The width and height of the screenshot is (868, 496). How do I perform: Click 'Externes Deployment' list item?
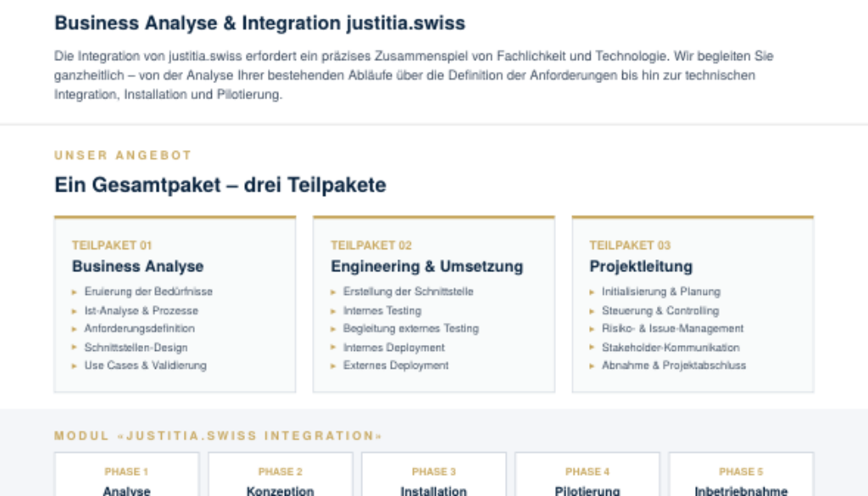coord(396,365)
